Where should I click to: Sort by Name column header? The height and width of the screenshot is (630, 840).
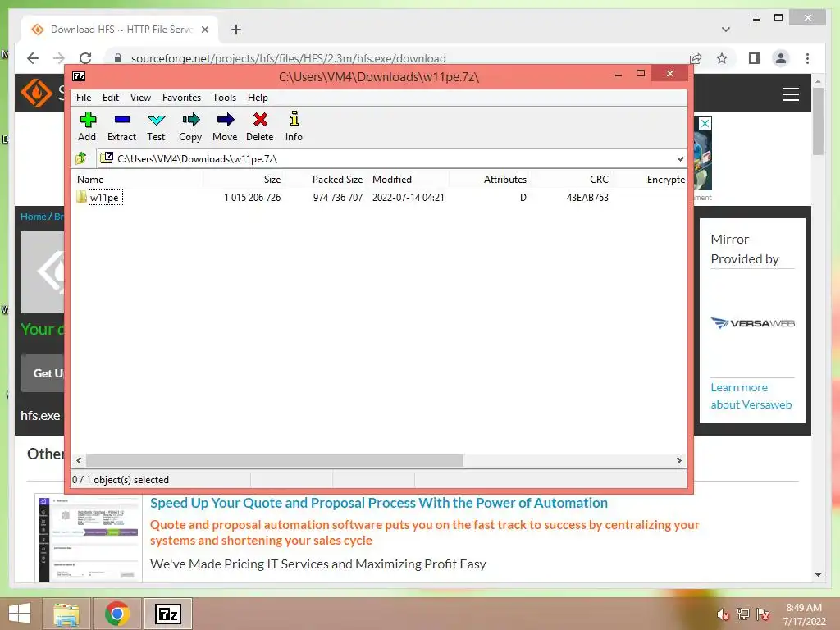(138, 180)
